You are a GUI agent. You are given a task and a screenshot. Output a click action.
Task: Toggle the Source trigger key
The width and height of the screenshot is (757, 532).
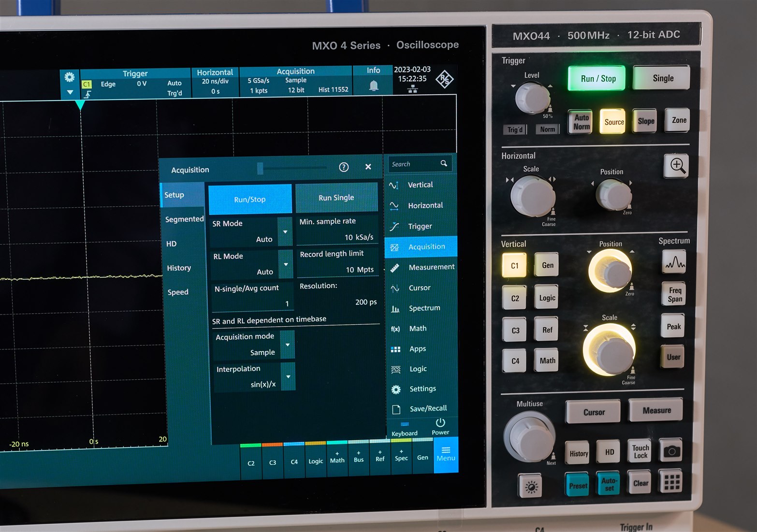coord(614,122)
